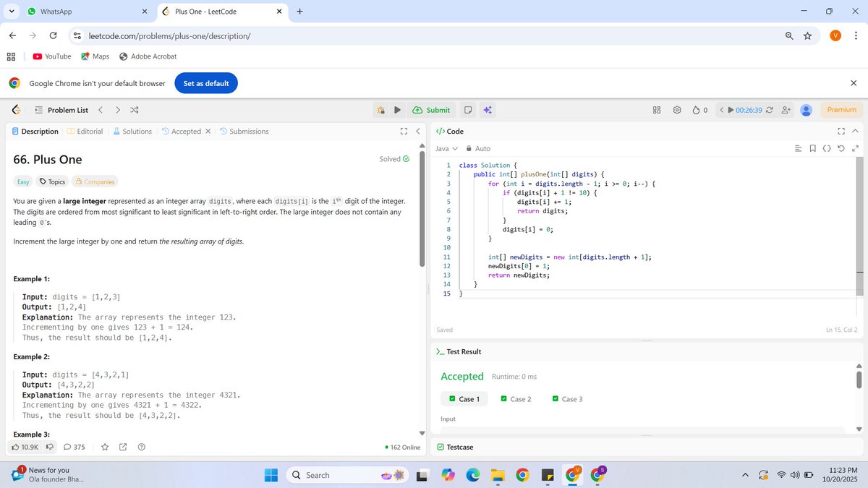Collapse the timer panel arrow
This screenshot has height=488, width=868.
point(722,110)
